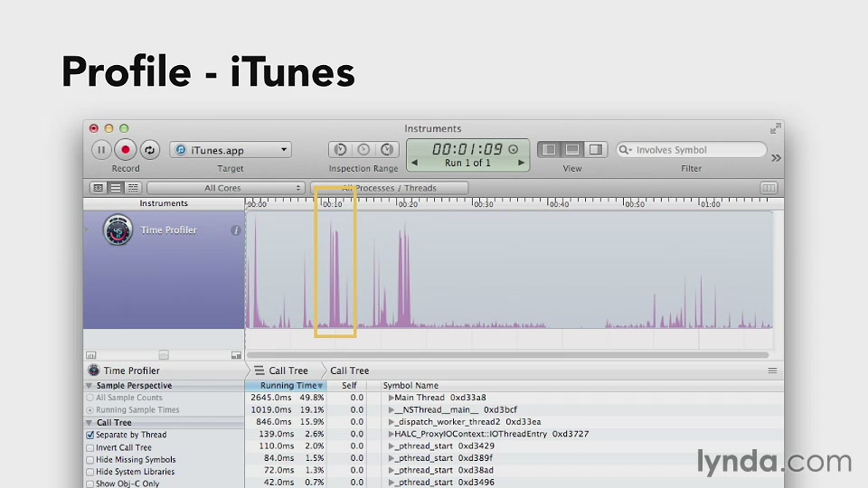Clear the inspection range with the middle button

[x=363, y=149]
